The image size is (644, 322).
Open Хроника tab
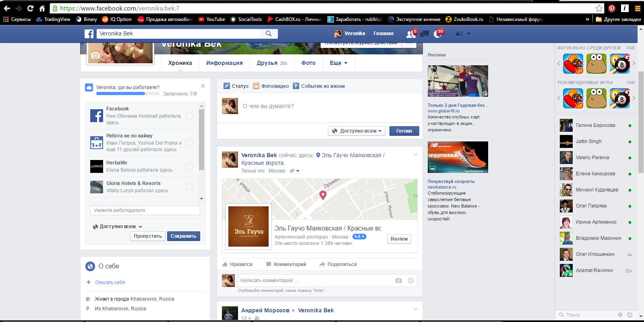(180, 63)
